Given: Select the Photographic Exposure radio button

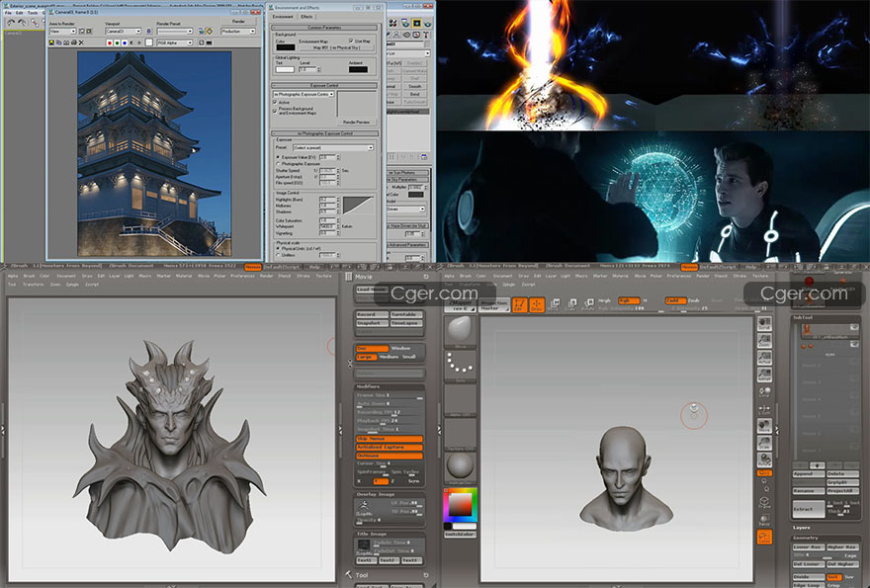Looking at the screenshot, I should (278, 164).
